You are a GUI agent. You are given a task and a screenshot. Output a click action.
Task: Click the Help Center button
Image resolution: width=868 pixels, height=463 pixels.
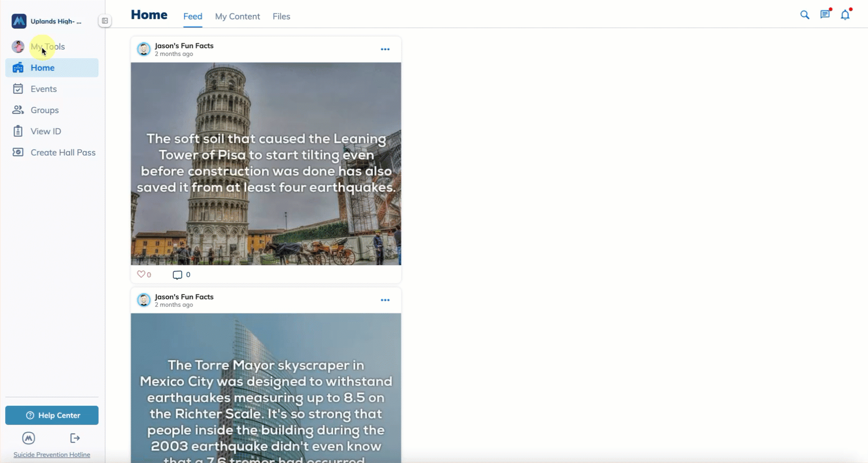(x=52, y=415)
